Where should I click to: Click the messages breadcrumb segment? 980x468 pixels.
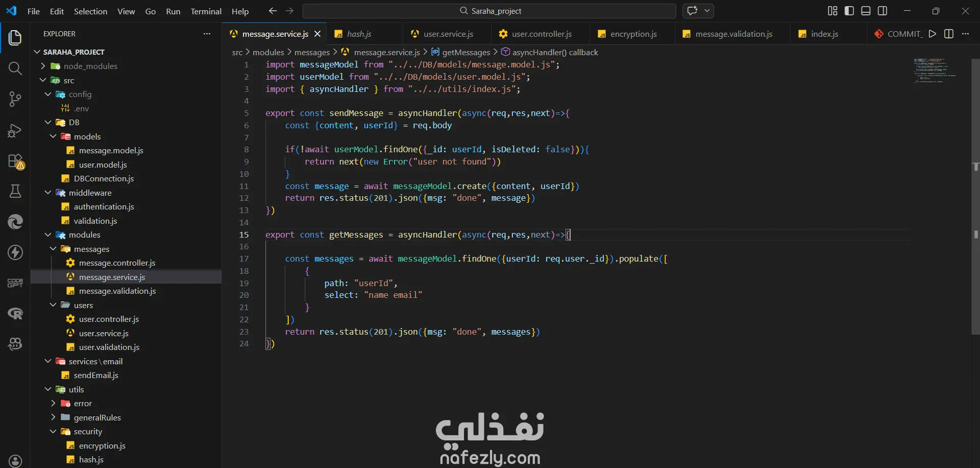click(312, 52)
